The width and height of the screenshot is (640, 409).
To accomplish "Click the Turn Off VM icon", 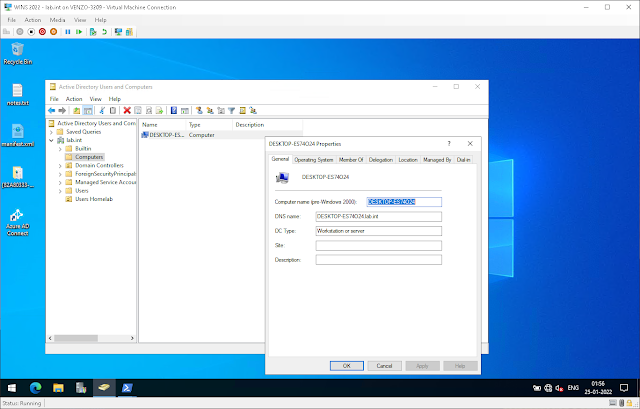I will [x=31, y=32].
